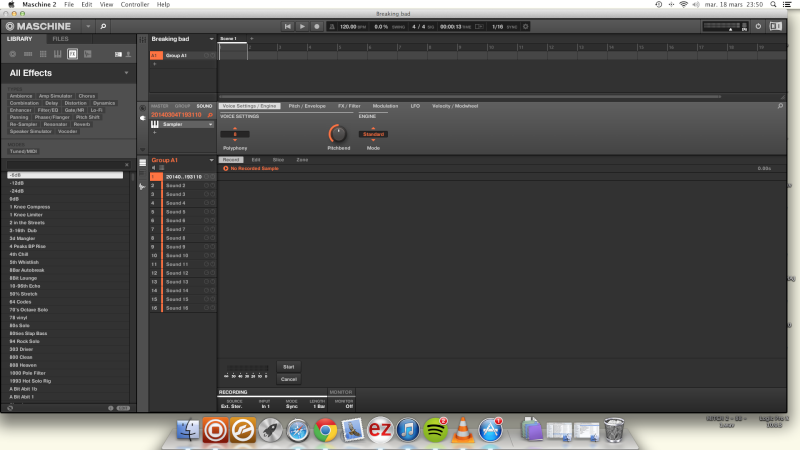Open the Group A1 dropdown in pattern editor
The image size is (800, 450).
pos(211,160)
